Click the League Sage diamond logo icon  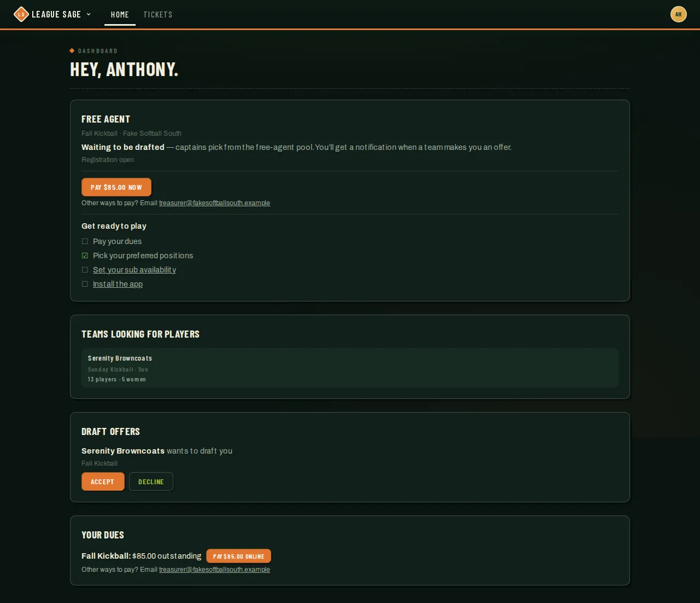(21, 14)
